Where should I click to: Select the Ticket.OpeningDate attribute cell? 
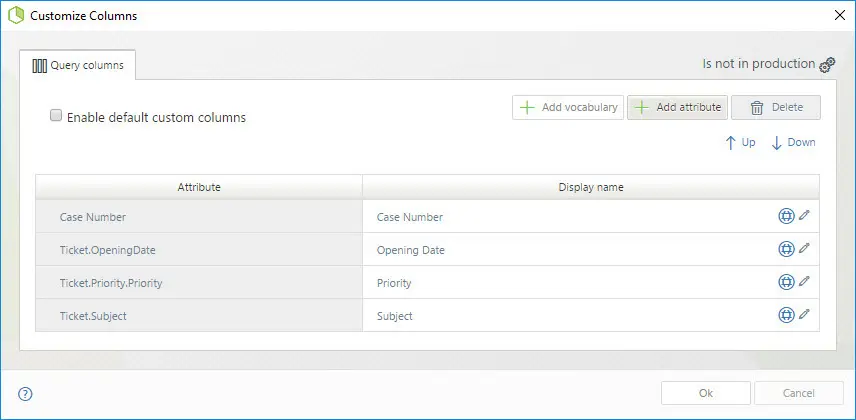click(x=199, y=250)
